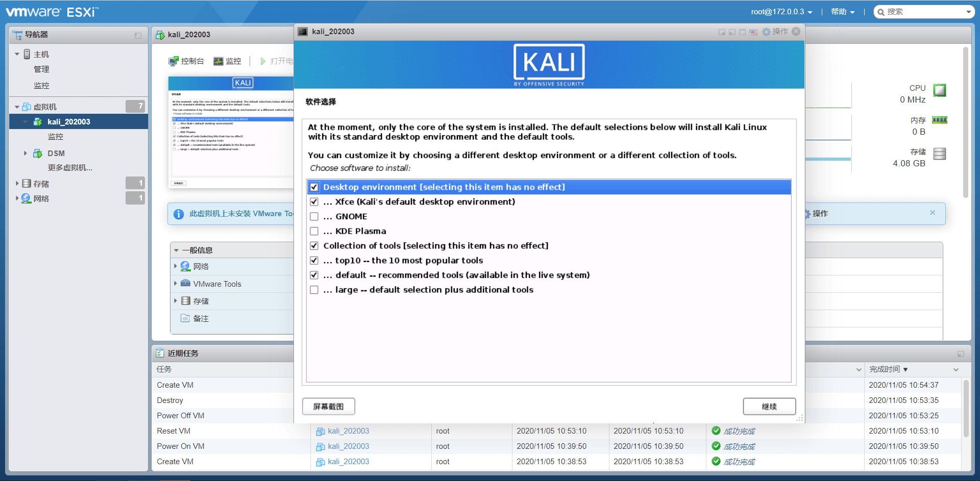Viewport: 980px width, 481px height.
Task: Open 监控 under kali_202003
Action: click(x=56, y=137)
